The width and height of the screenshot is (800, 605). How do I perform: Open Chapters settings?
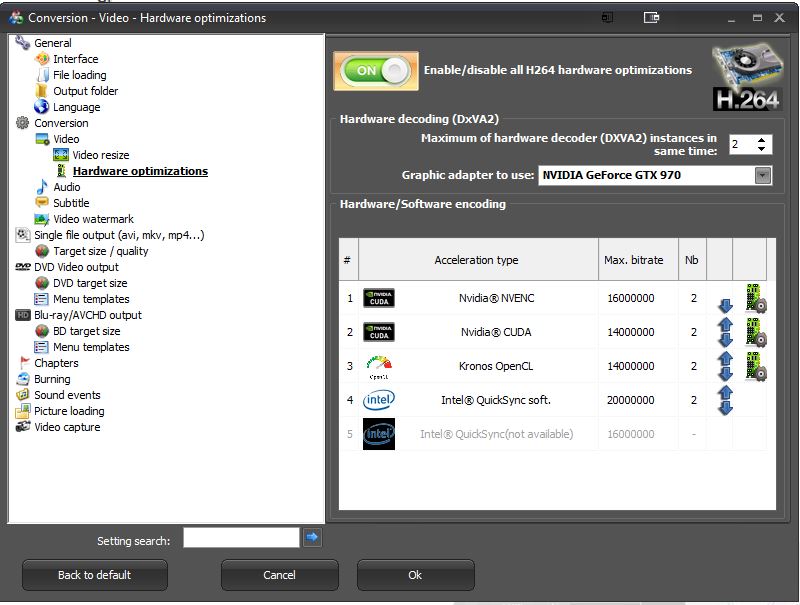56,363
